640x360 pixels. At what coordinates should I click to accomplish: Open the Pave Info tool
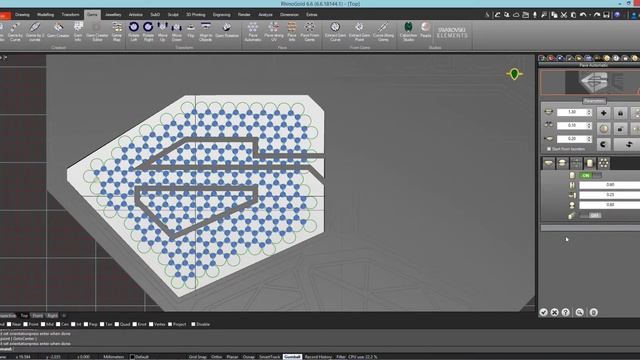[x=291, y=31]
